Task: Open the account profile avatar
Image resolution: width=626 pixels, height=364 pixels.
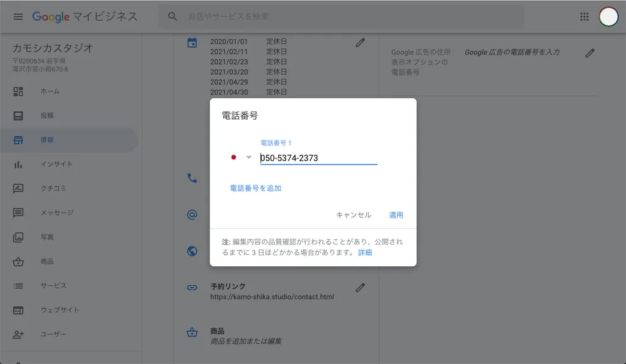Action: tap(608, 16)
